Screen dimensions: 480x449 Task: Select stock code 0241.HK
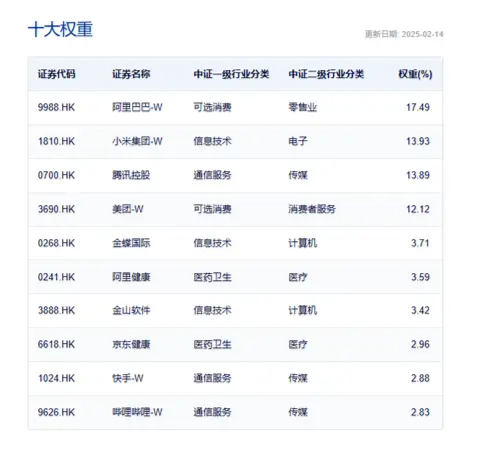click(x=56, y=277)
